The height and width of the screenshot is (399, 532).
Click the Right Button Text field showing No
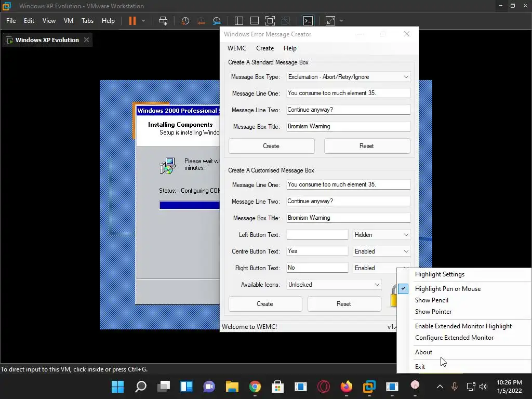tap(317, 268)
